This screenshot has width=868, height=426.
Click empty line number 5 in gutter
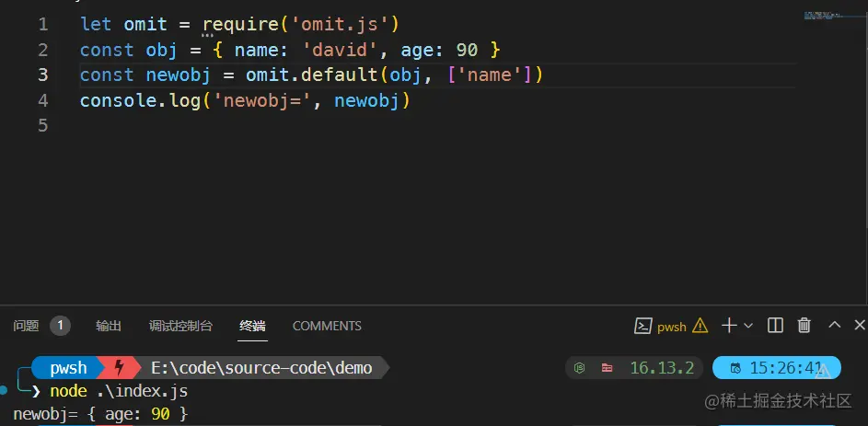tap(43, 125)
